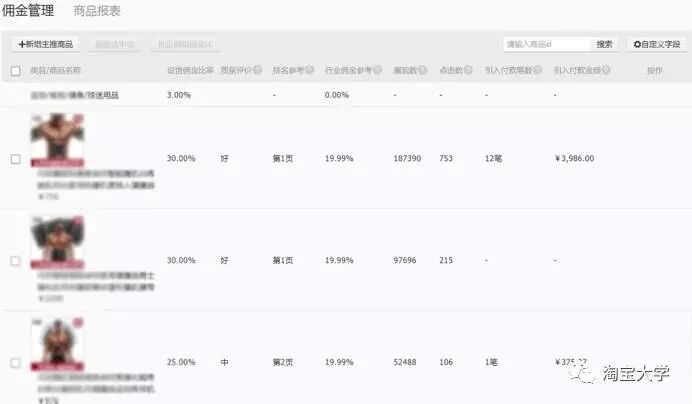Click the 106 clicks value
The image size is (692, 404).
(x=446, y=362)
